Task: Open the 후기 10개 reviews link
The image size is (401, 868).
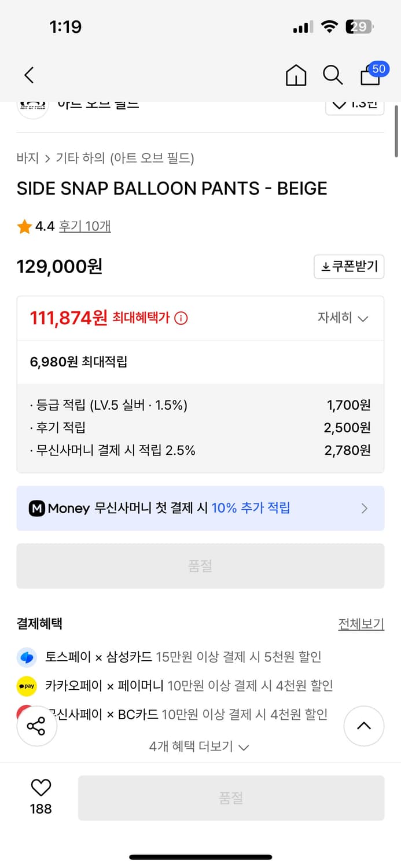Action: [x=84, y=226]
